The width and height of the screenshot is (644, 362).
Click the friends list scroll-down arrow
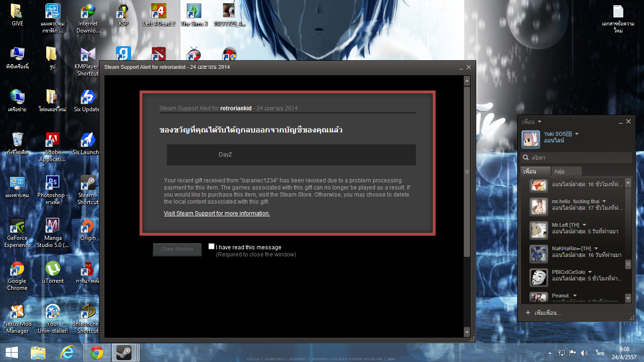point(628,298)
